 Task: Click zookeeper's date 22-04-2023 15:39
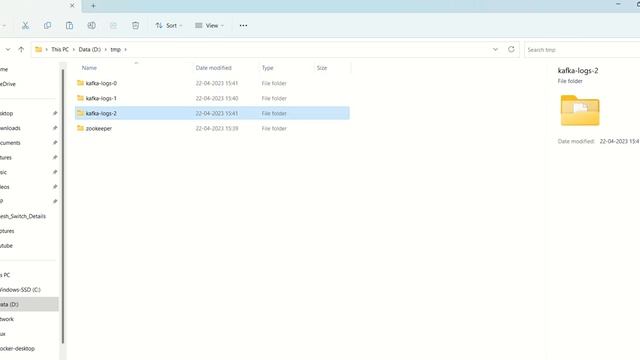(217, 128)
